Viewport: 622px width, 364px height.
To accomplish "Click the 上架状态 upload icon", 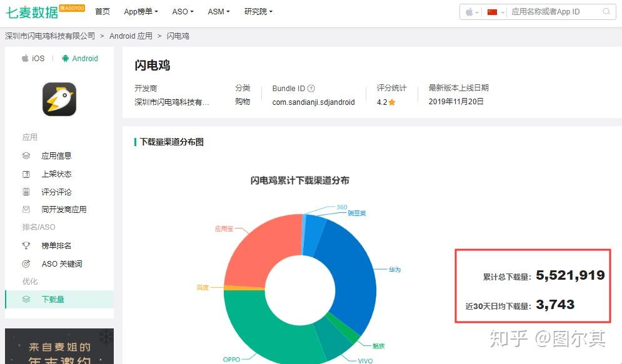I will point(26,174).
